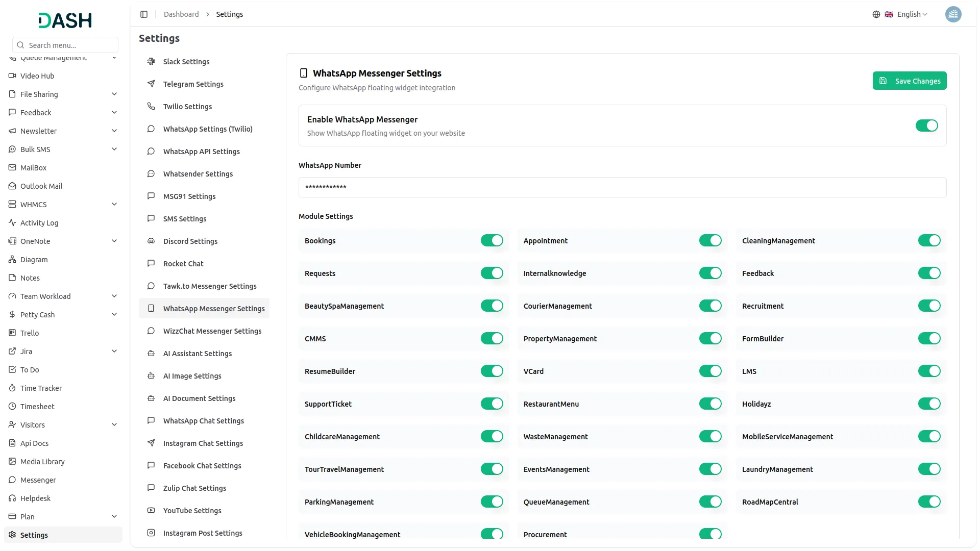
Task: Disable the Enable WhatsApp Messenger toggle
Action: (926, 126)
